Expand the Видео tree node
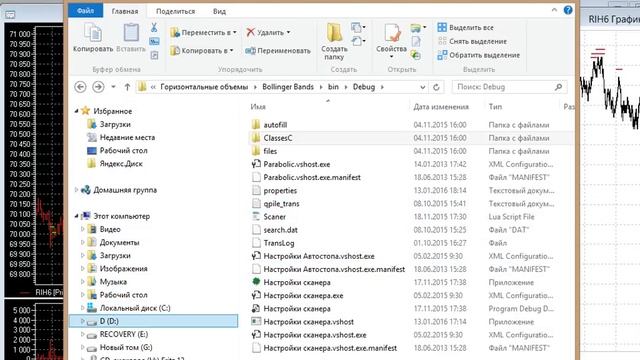Screen dimensions: 640x360 click(x=83, y=229)
